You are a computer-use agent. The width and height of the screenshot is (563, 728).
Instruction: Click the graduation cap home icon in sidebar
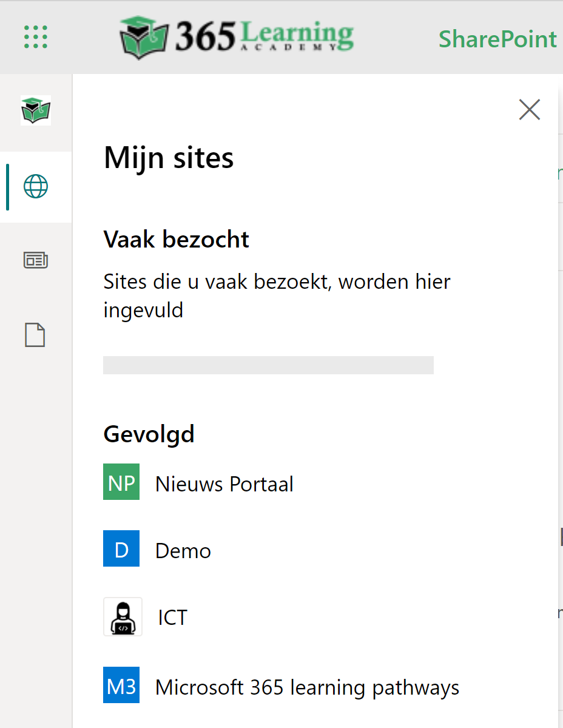tap(36, 111)
